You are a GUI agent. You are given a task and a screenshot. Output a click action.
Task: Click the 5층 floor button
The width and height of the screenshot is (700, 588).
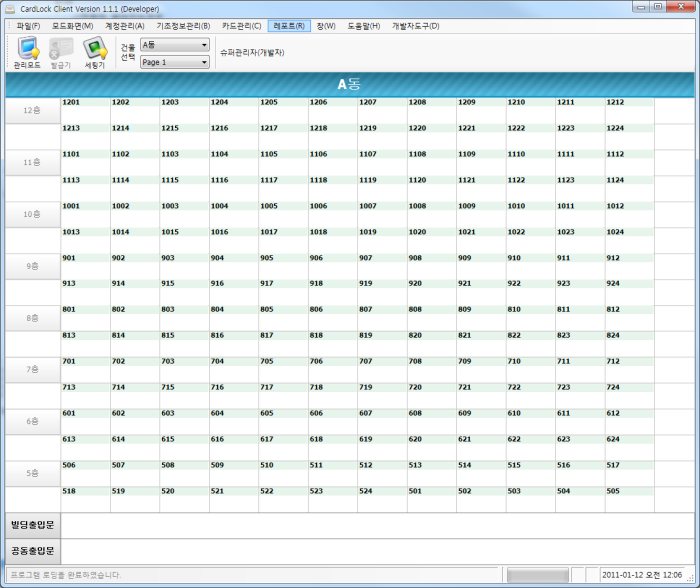coord(33,473)
